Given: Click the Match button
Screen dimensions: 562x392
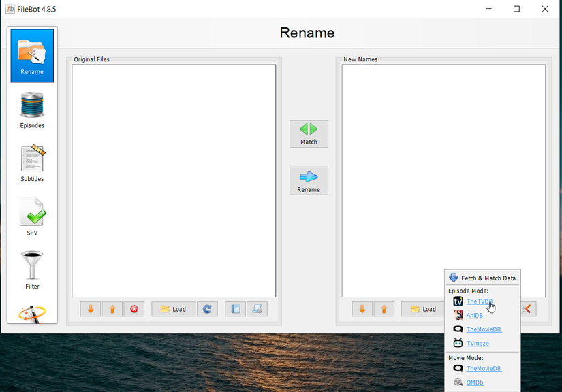Looking at the screenshot, I should point(309,133).
